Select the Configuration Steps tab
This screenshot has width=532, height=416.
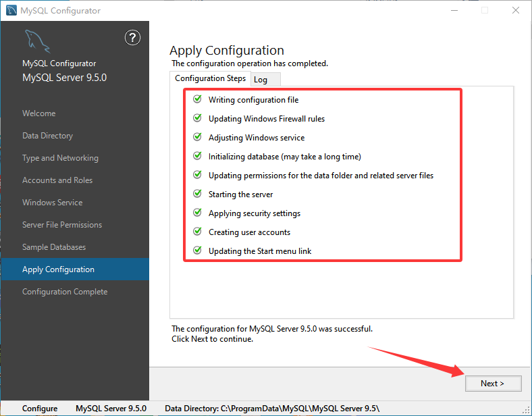210,78
